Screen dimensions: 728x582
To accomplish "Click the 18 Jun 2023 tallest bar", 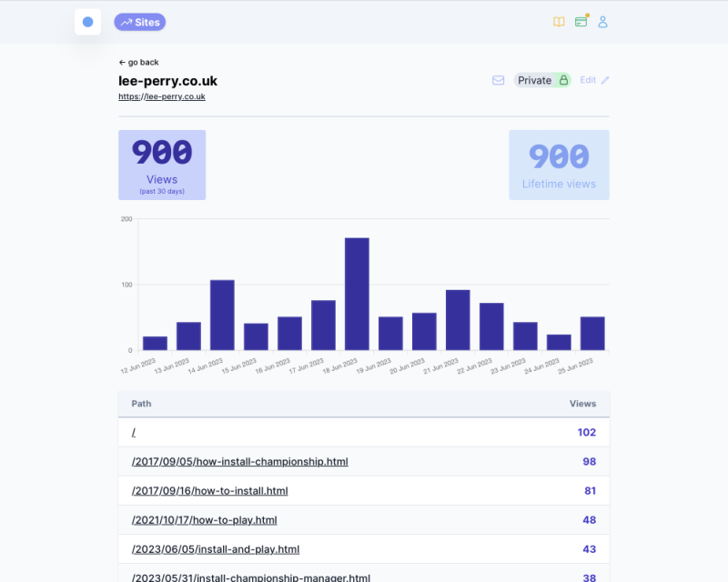I will click(x=357, y=294).
